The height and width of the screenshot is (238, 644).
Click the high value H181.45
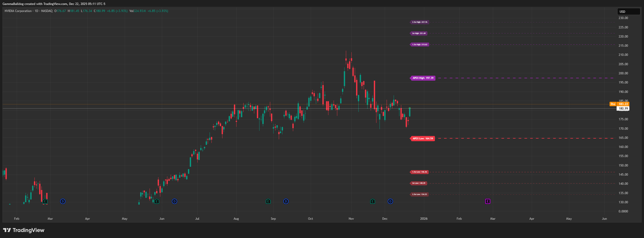pos(73,11)
